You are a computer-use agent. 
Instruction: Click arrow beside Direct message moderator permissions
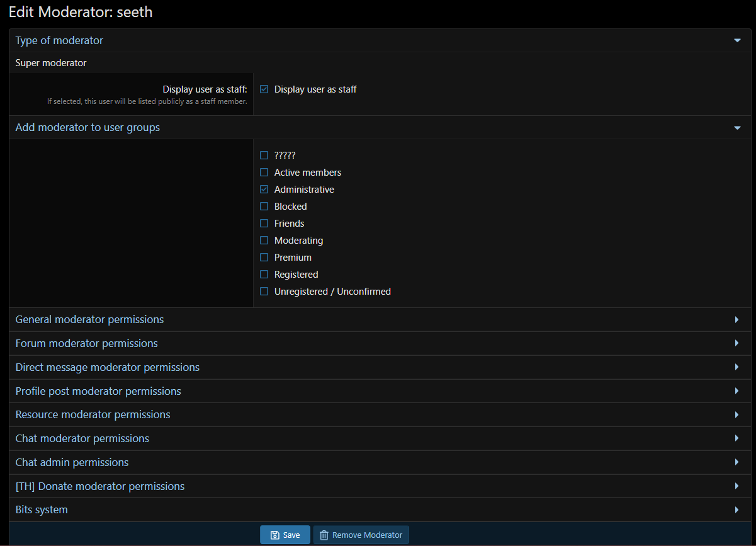(736, 367)
